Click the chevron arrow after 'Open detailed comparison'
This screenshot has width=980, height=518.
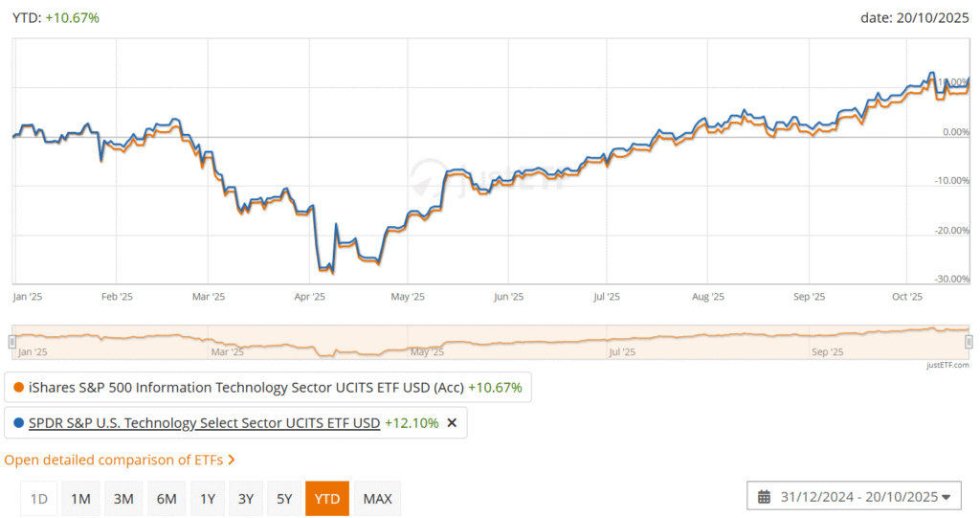tap(232, 461)
